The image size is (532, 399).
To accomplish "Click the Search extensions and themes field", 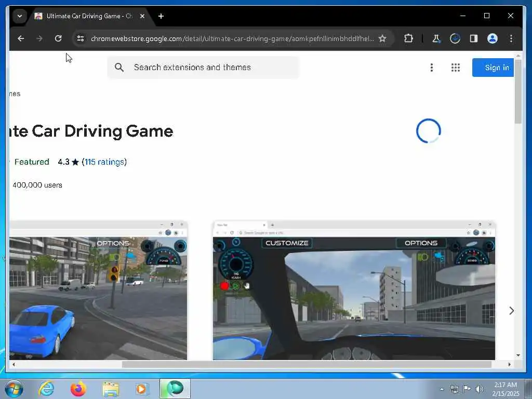I will [204, 67].
